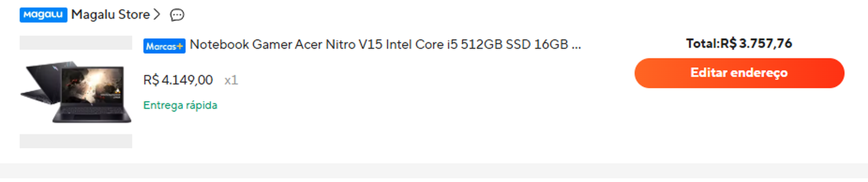Click the open laptop screen in the product photo
Screen dimensions: 868x182
click(x=93, y=85)
